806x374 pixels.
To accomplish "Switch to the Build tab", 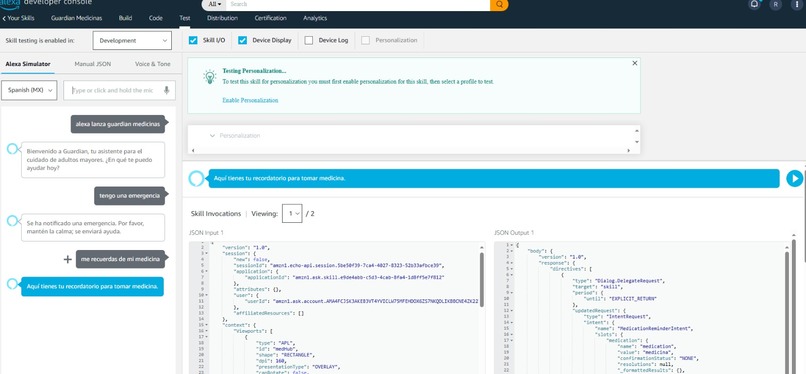I will pyautogui.click(x=125, y=18).
